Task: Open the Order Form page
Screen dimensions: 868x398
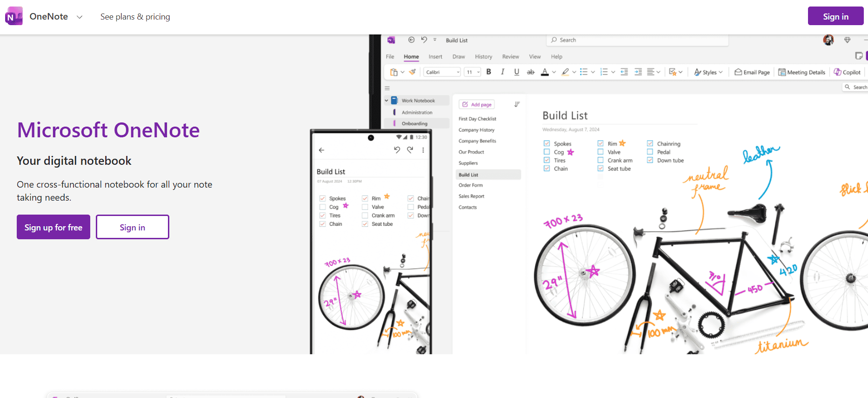Action: coord(470,185)
